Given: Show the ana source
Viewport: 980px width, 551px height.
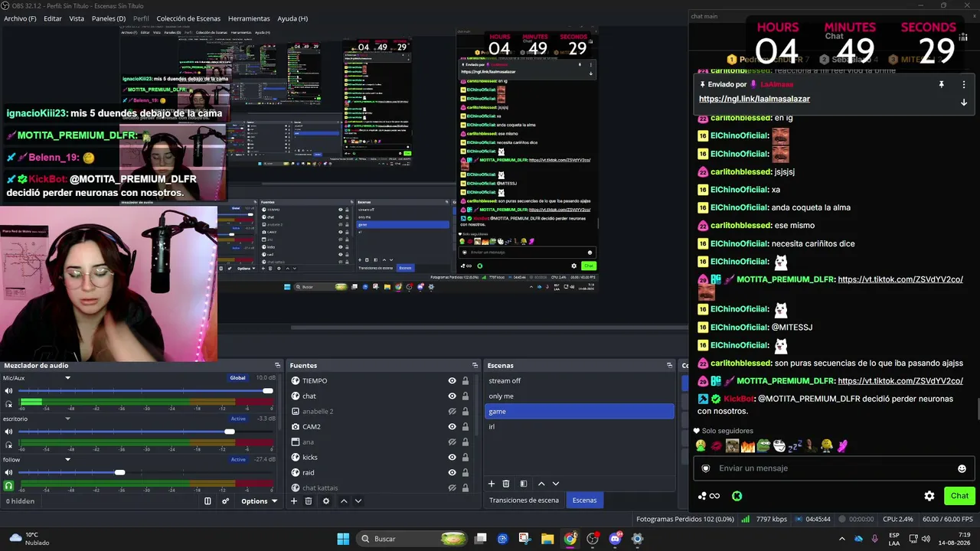Looking at the screenshot, I should point(452,442).
